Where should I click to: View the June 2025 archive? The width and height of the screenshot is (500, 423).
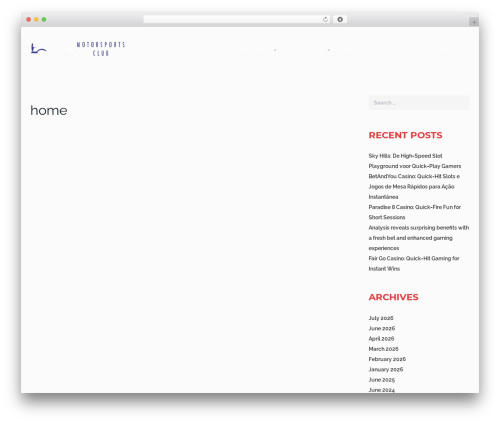[x=382, y=380]
